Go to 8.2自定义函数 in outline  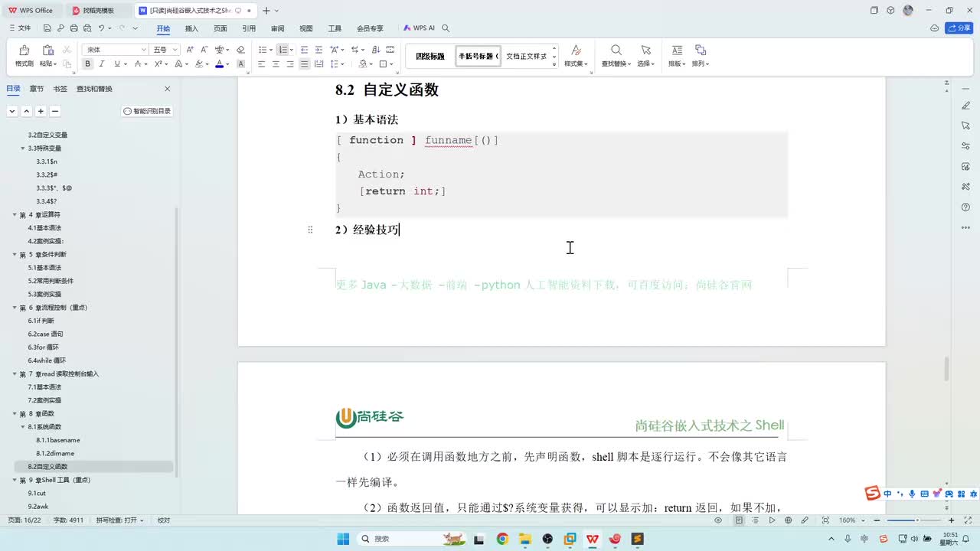click(47, 467)
